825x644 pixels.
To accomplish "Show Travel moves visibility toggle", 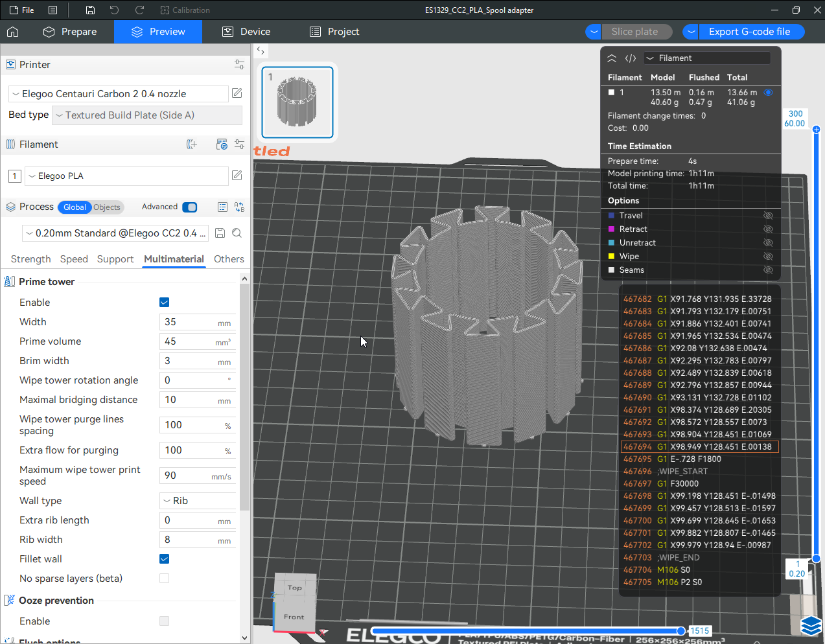I will [x=768, y=216].
